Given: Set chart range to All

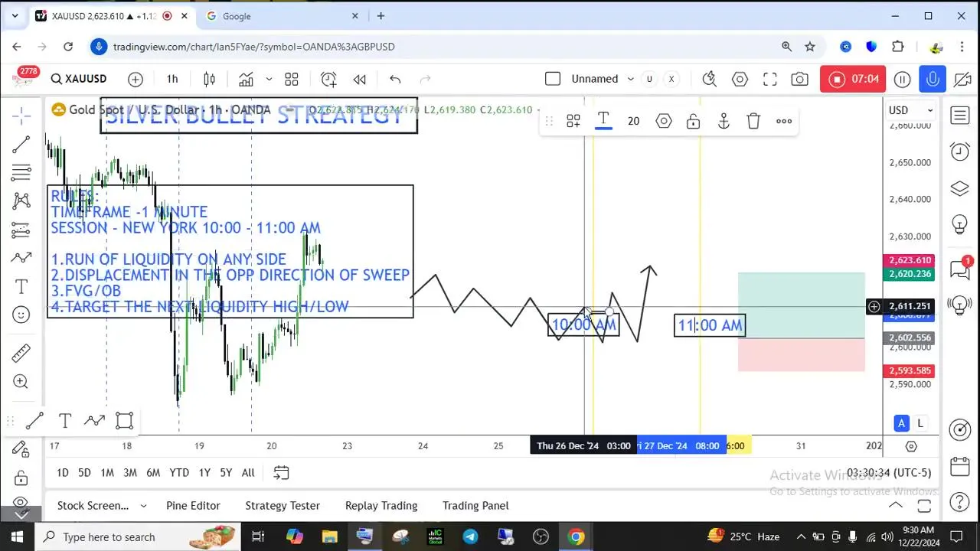Looking at the screenshot, I should (x=248, y=473).
